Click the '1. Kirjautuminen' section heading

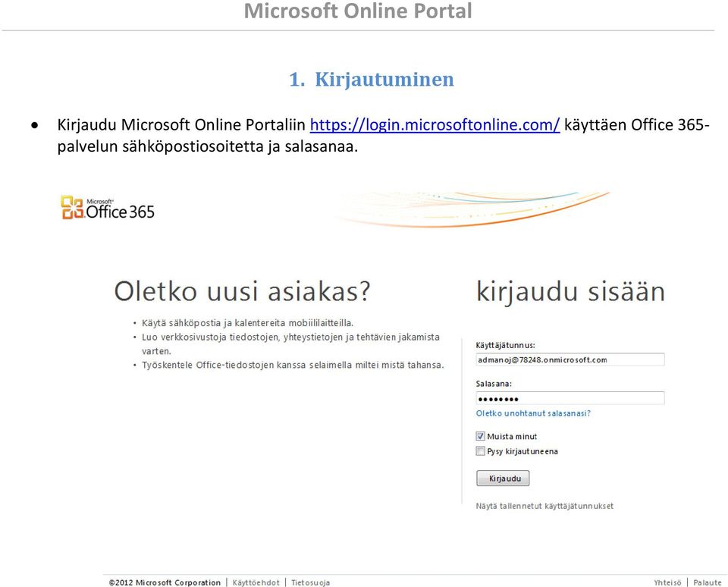[x=372, y=79]
